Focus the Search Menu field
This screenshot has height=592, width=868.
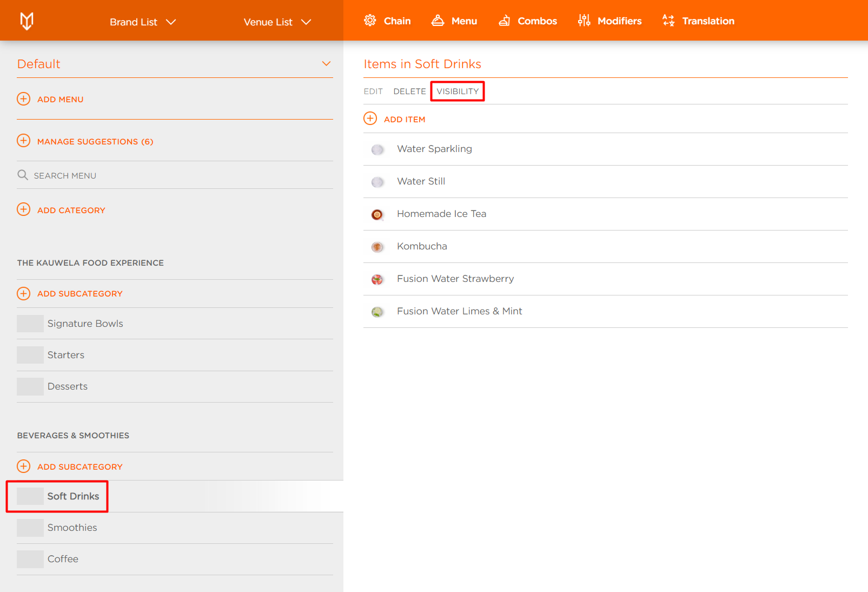coord(175,175)
